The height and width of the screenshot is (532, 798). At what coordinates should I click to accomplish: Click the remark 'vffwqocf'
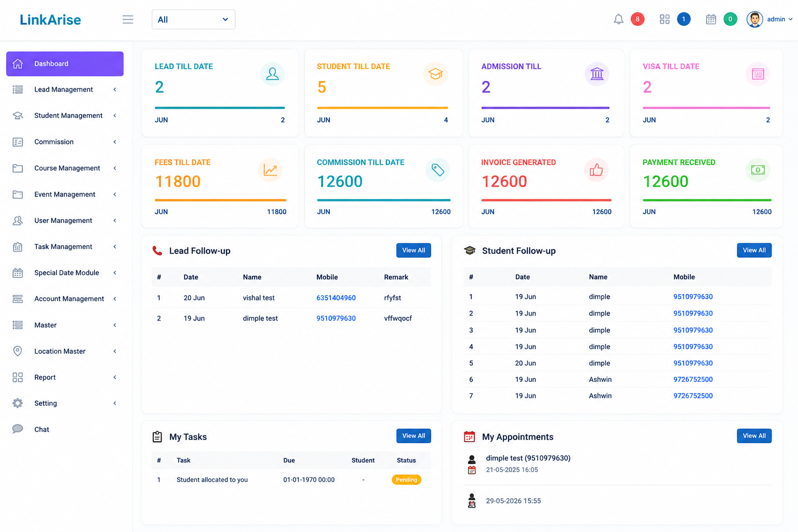pyautogui.click(x=398, y=318)
